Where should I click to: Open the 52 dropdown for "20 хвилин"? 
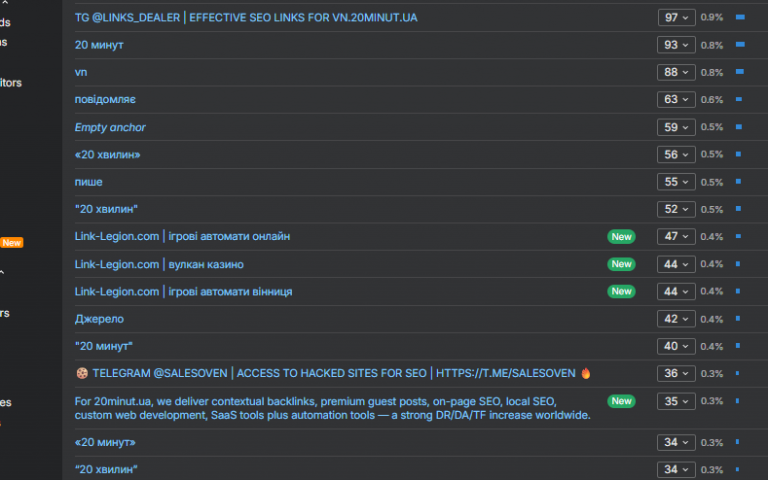(x=676, y=209)
